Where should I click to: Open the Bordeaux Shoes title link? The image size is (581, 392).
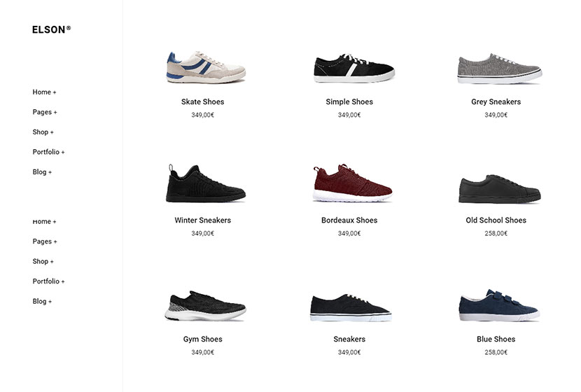tap(349, 220)
